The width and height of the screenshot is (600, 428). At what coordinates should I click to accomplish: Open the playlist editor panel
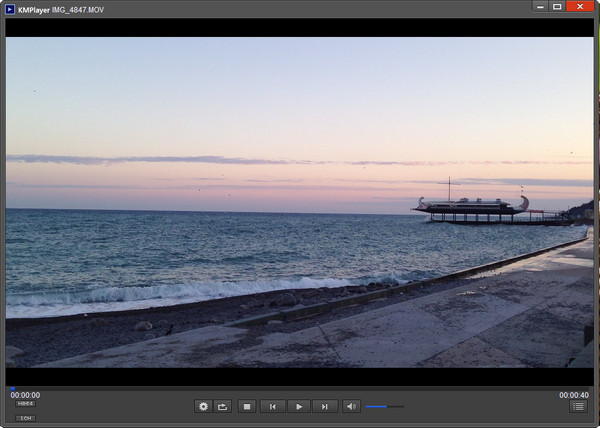coord(578,406)
